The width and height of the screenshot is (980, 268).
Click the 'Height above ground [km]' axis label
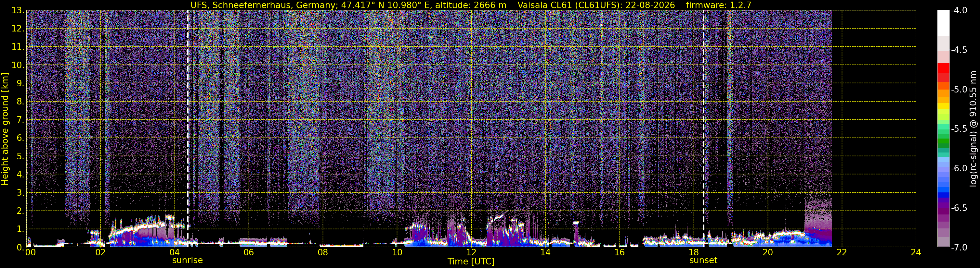5,129
